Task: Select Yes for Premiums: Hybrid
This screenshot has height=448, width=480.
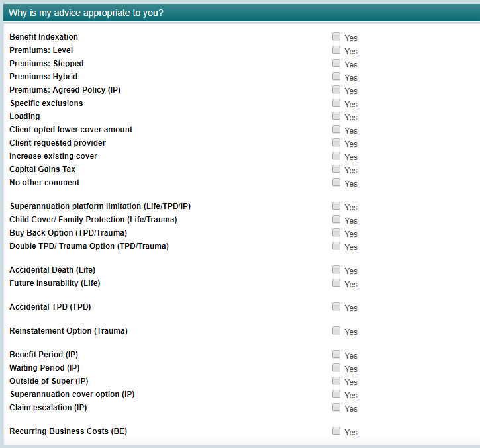Action: [336, 76]
